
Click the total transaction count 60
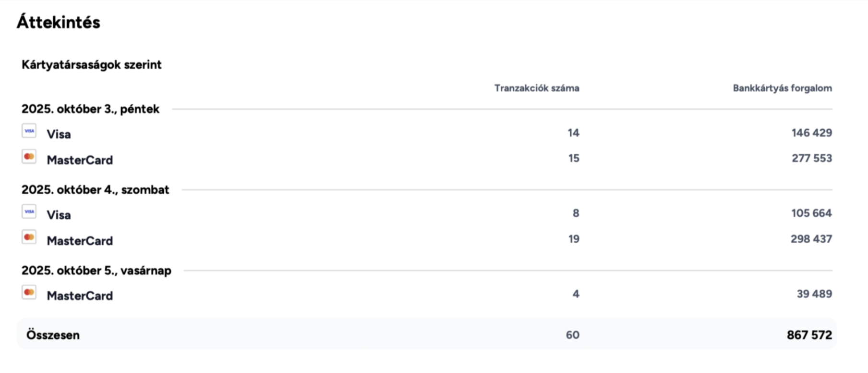click(572, 335)
